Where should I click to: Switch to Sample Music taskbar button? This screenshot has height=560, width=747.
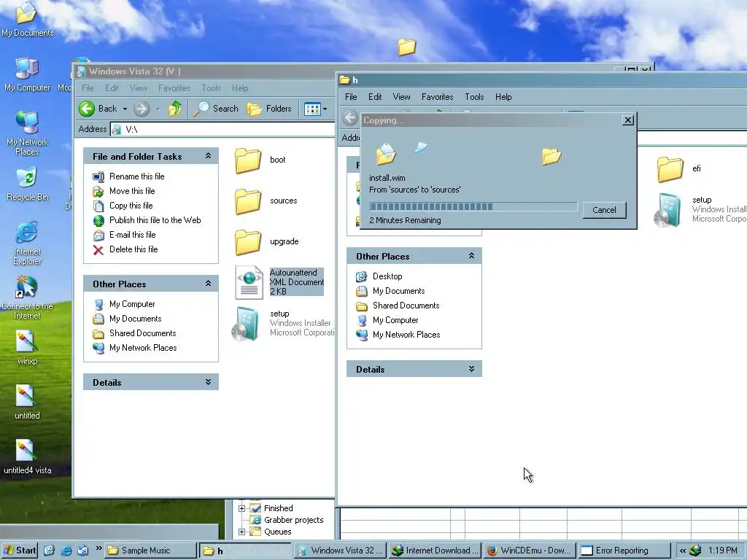coord(150,551)
